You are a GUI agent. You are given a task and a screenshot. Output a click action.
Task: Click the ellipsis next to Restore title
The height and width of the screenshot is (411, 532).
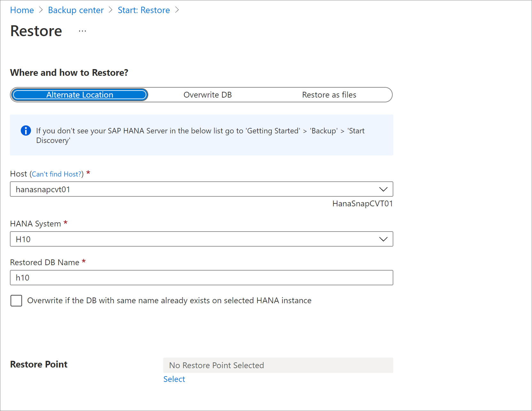tap(82, 30)
